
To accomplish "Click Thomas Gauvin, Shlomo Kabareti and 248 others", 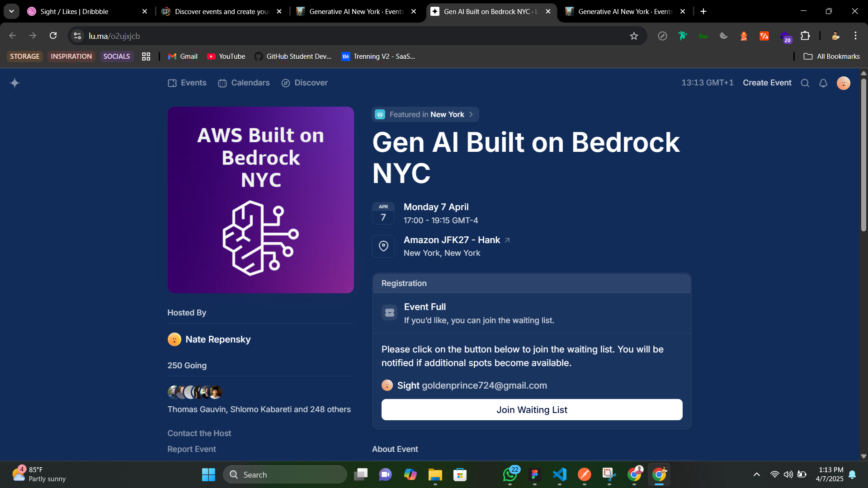I will (x=259, y=409).
